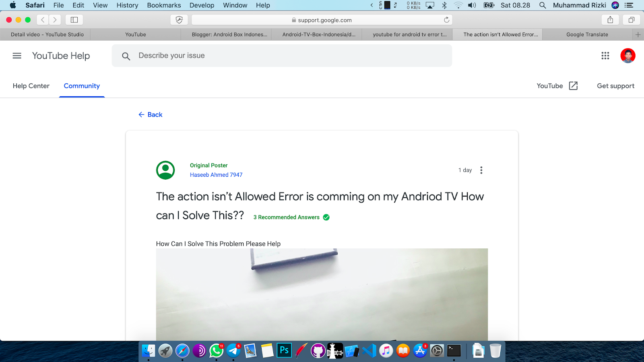Select the Community tab
The height and width of the screenshot is (362, 644).
[x=82, y=86]
